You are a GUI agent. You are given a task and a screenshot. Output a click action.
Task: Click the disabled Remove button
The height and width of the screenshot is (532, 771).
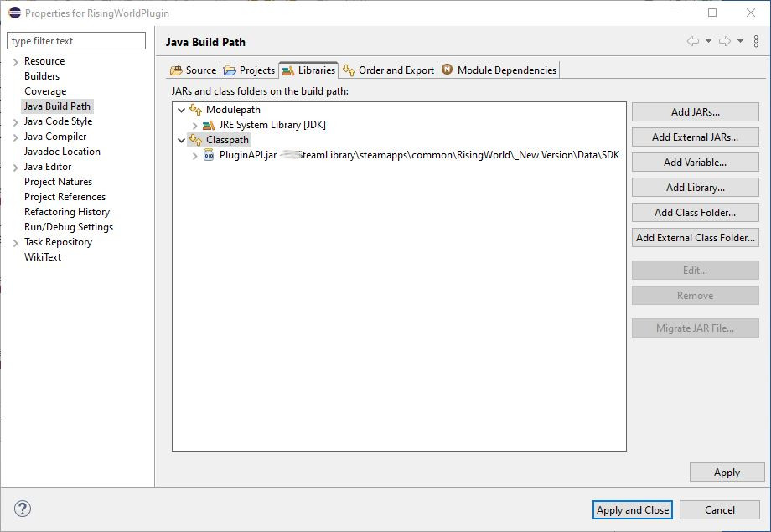[x=696, y=296]
